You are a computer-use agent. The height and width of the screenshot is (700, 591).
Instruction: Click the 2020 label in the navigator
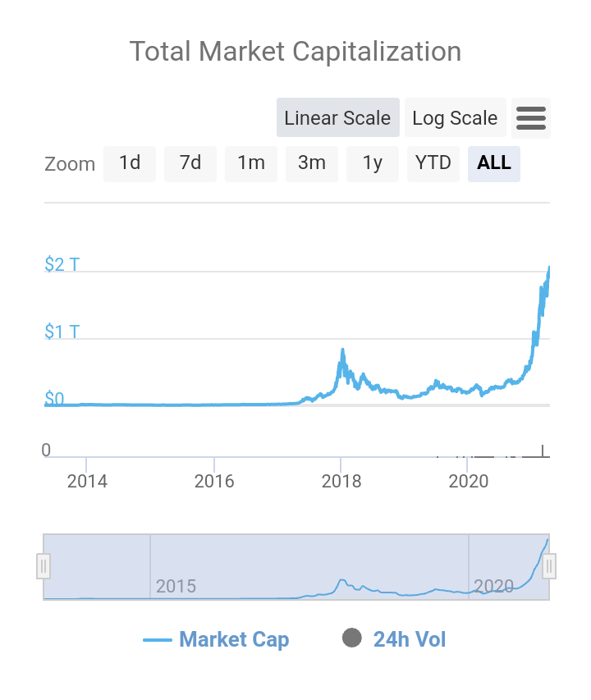click(494, 586)
